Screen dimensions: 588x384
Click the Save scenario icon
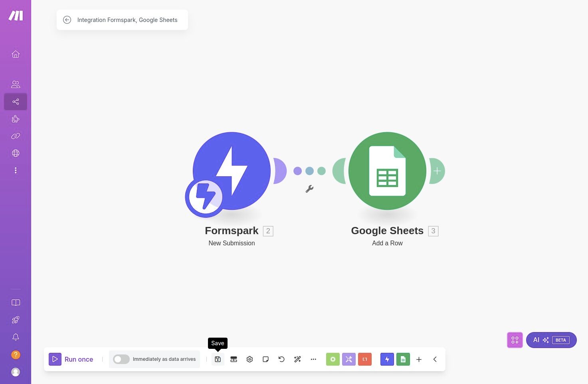pyautogui.click(x=218, y=359)
